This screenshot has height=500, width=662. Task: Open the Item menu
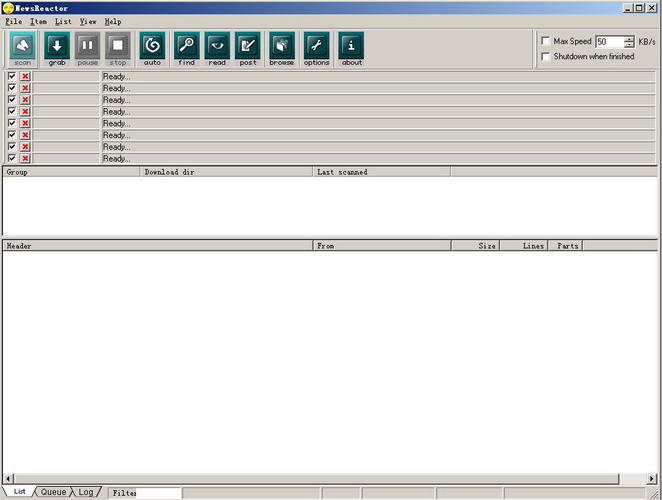click(x=38, y=22)
